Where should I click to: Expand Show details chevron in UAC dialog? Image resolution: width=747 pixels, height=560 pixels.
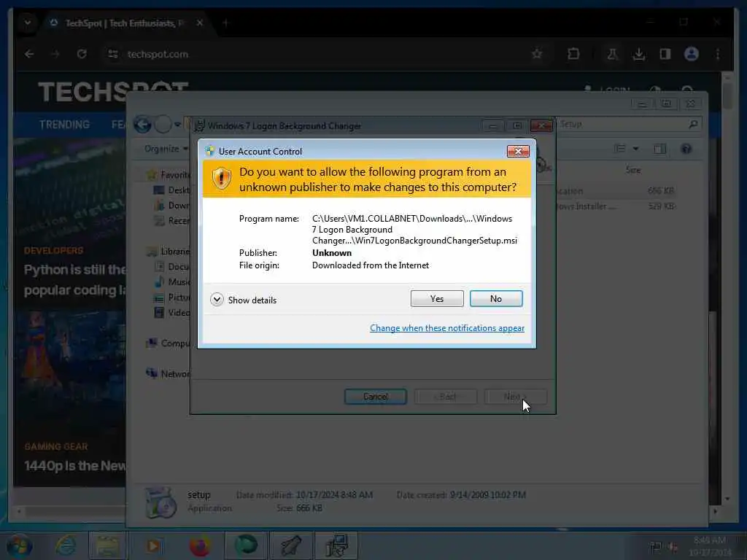tap(217, 300)
